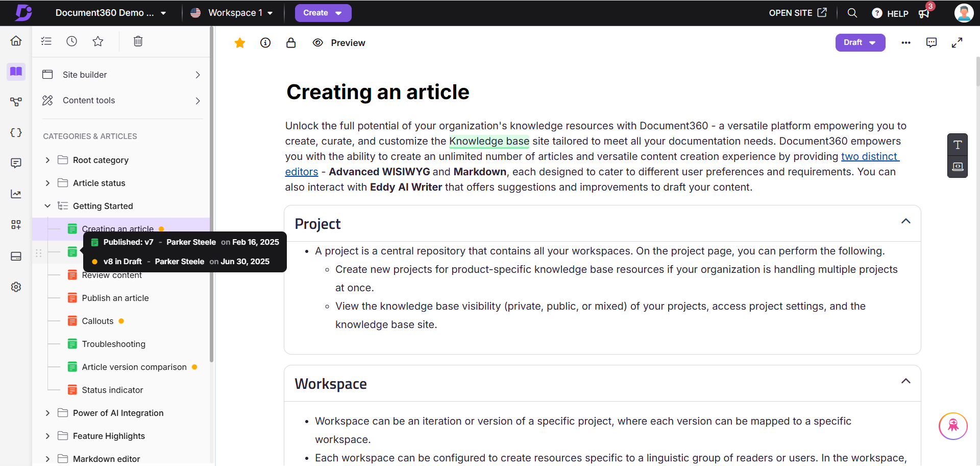The height and width of the screenshot is (466, 980).
Task: Open the code view panel icon
Action: pyautogui.click(x=958, y=167)
